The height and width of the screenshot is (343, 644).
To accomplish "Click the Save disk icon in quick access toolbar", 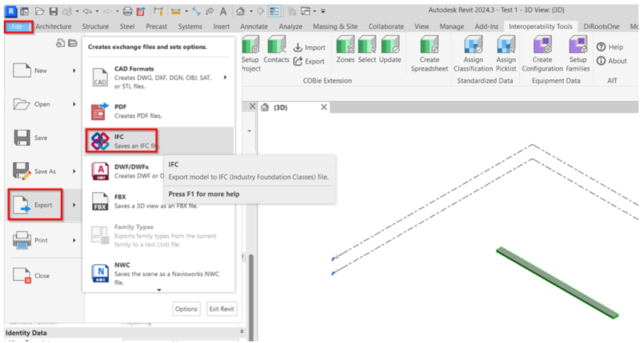I will click(53, 11).
